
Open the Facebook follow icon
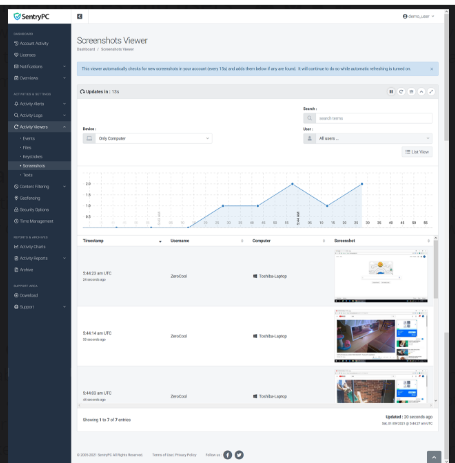(x=228, y=455)
